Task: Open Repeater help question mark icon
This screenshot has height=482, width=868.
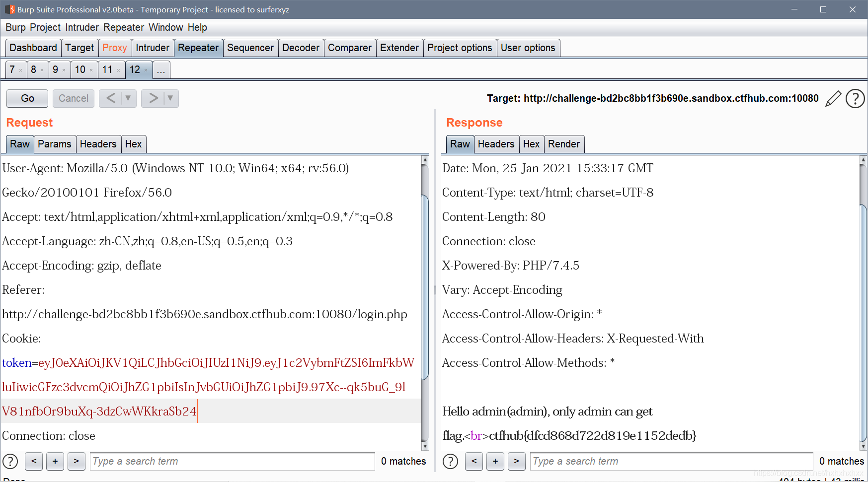Action: pos(855,98)
